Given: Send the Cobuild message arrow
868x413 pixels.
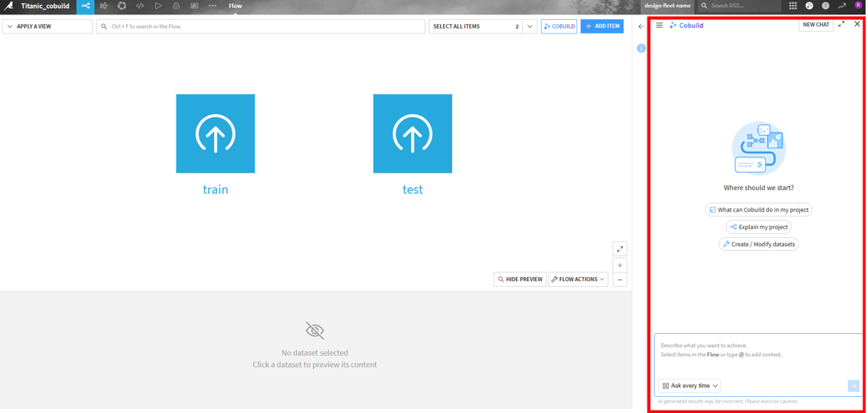Looking at the screenshot, I should click(854, 386).
